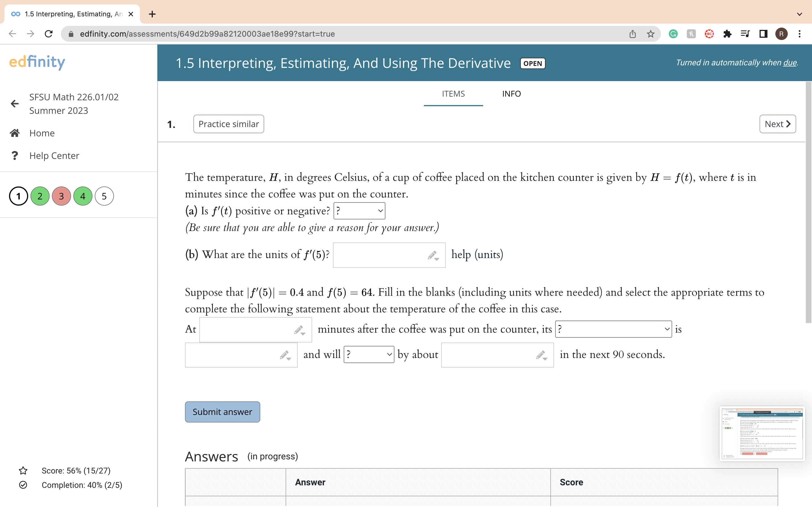Click the Submit answer button
Viewport: 812px width, 507px height.
click(x=222, y=412)
